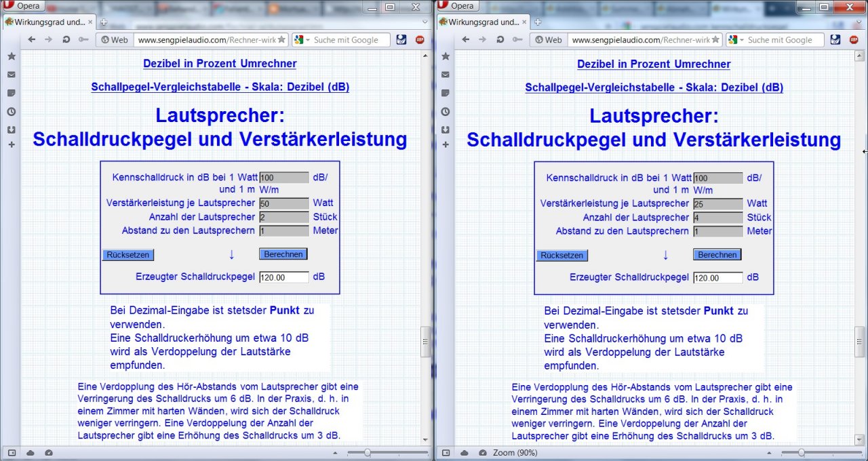Open the Opera menu in right window
The image size is (868, 461).
click(458, 5)
